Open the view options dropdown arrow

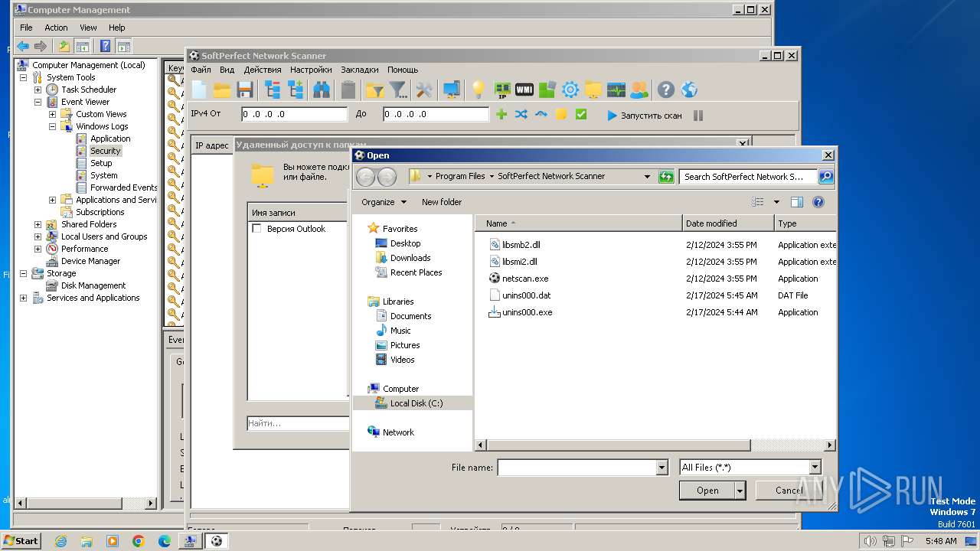tap(776, 202)
